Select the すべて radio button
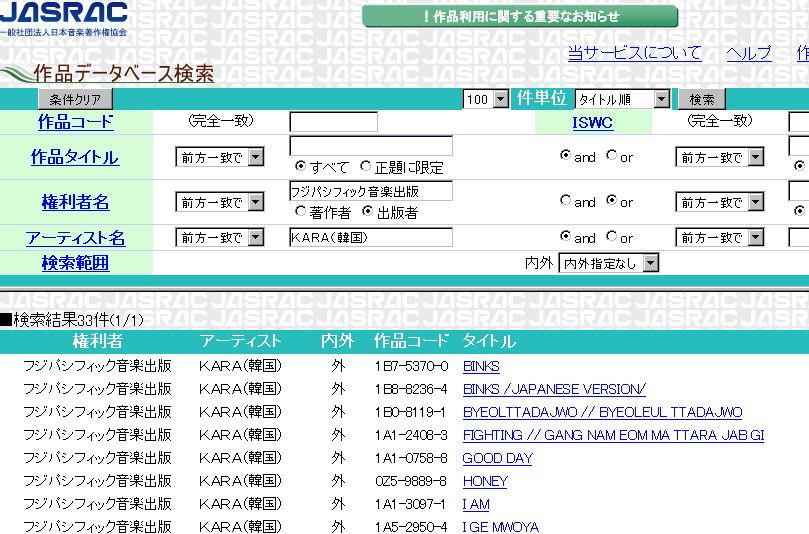The image size is (809, 534). [300, 166]
